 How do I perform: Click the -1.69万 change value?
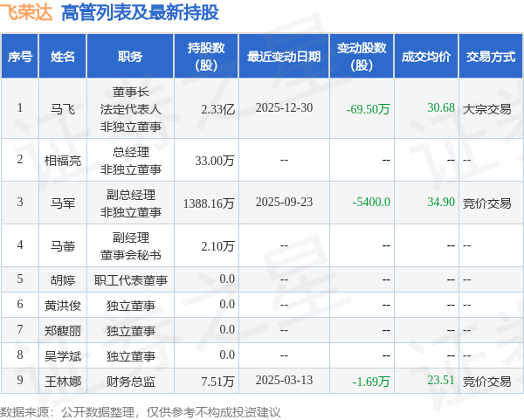[x=371, y=382]
